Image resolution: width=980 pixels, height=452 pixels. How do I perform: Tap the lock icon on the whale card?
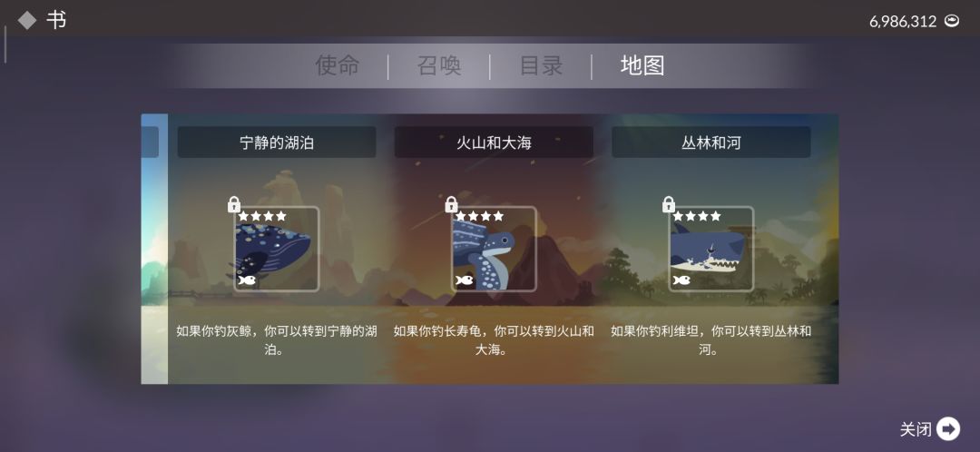tap(234, 204)
